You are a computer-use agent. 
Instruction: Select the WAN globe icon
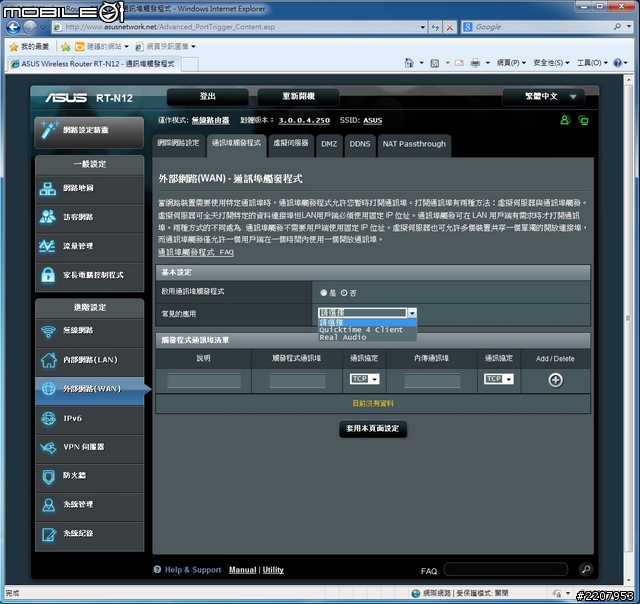pos(49,389)
